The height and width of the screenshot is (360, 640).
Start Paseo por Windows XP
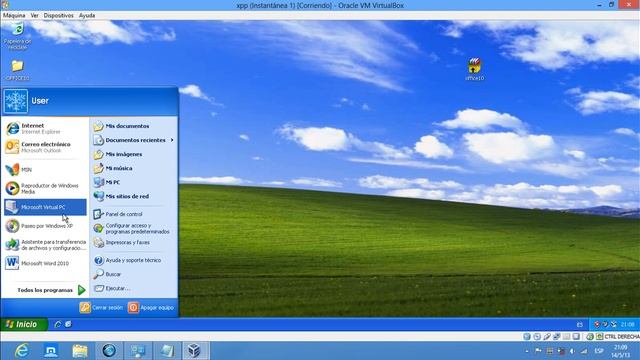[x=45, y=226]
